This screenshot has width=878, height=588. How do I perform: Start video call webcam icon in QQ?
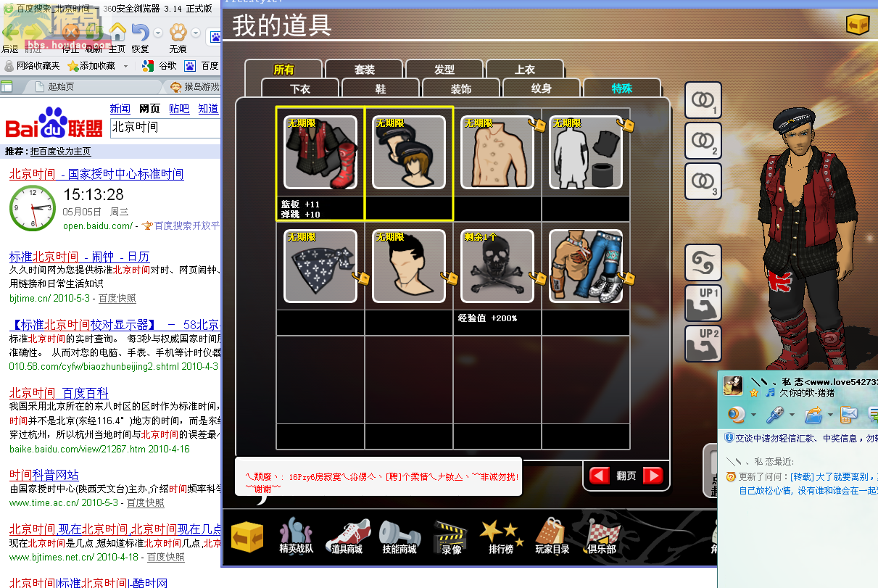click(x=737, y=415)
